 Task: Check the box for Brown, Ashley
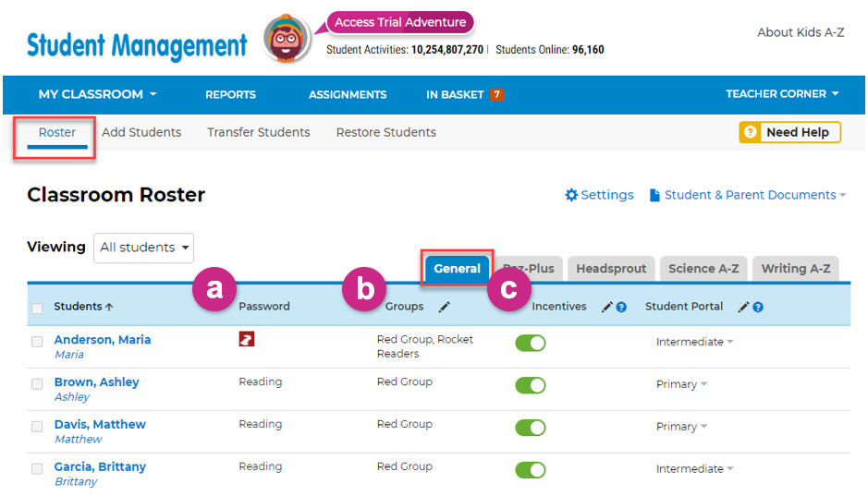(x=37, y=383)
